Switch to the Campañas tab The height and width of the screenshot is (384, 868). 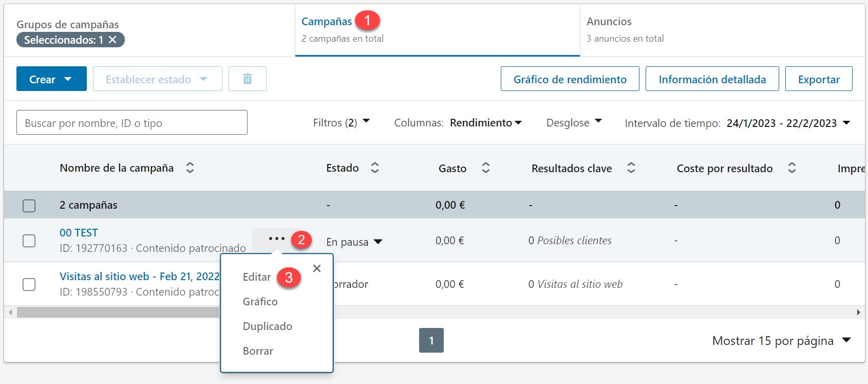coord(437,29)
